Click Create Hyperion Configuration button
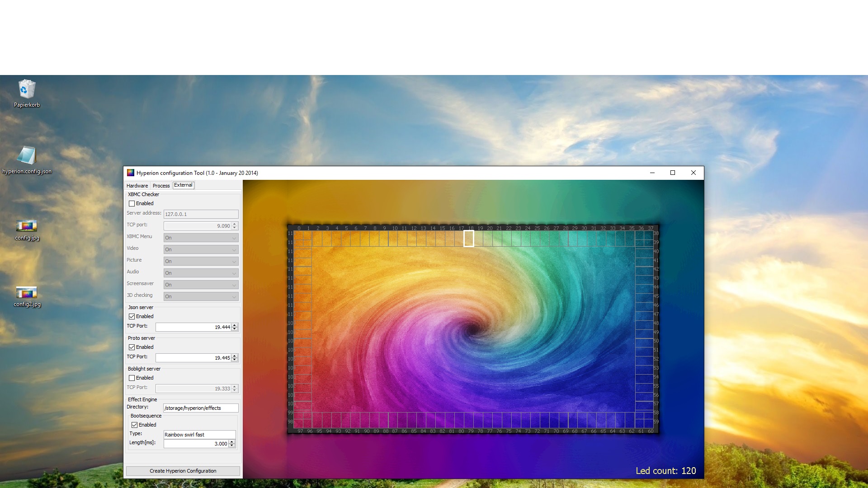The width and height of the screenshot is (868, 488). point(183,471)
